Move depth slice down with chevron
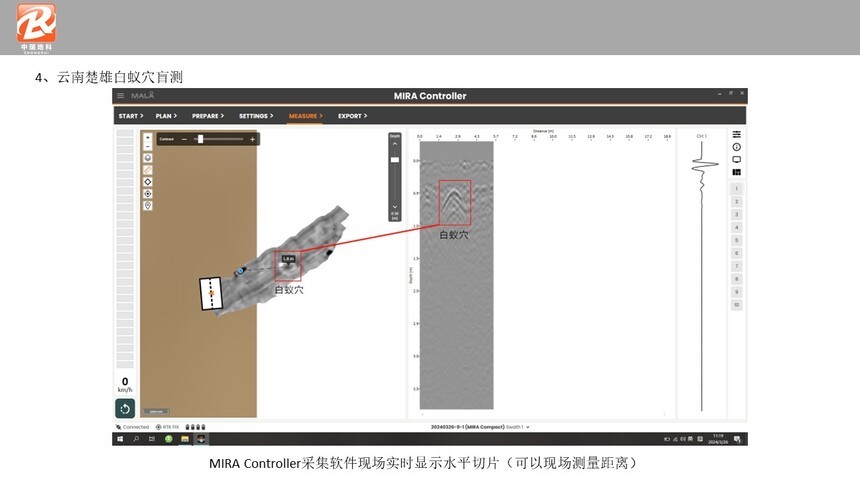Viewport: 860px width, 484px height. point(394,207)
